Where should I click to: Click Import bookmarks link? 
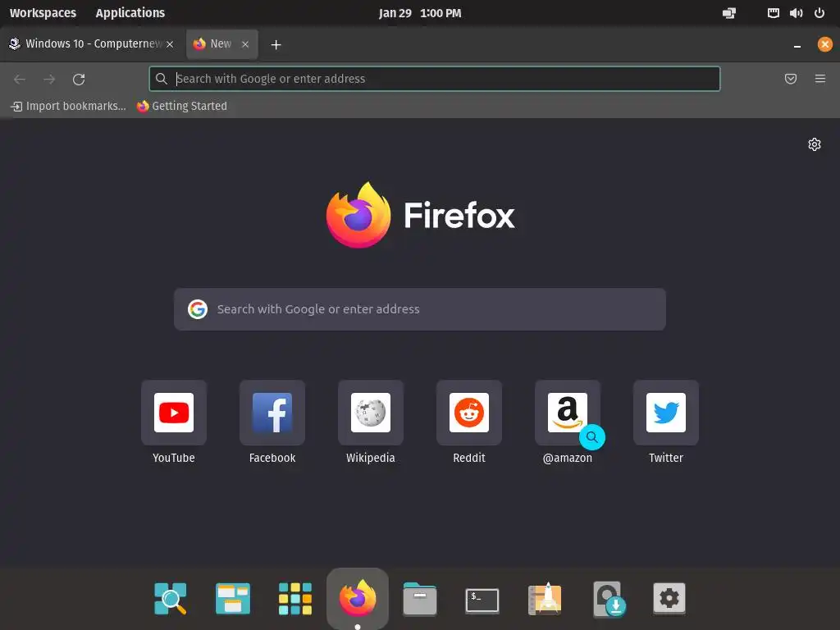coord(69,106)
